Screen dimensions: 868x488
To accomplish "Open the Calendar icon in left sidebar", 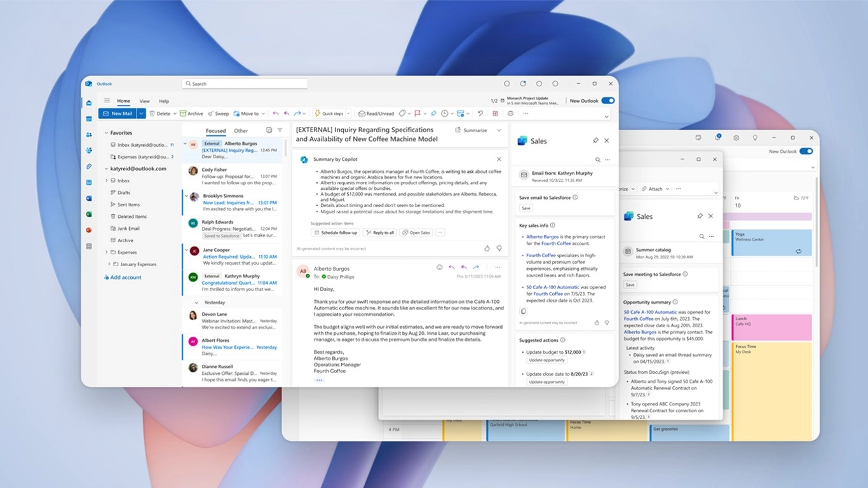I will point(89,119).
